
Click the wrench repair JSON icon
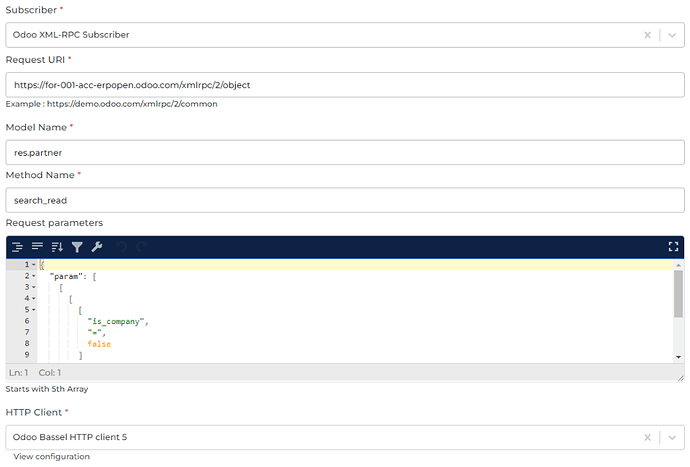[97, 247]
